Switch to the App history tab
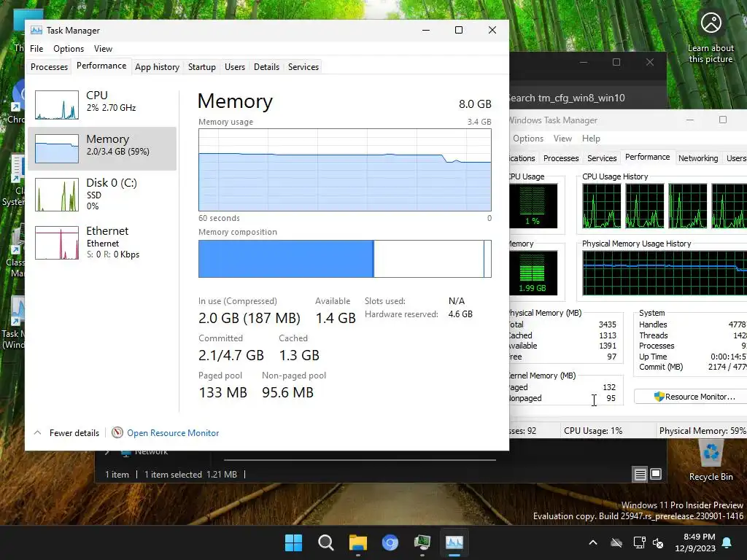Viewport: 747px width, 560px height. [158, 67]
